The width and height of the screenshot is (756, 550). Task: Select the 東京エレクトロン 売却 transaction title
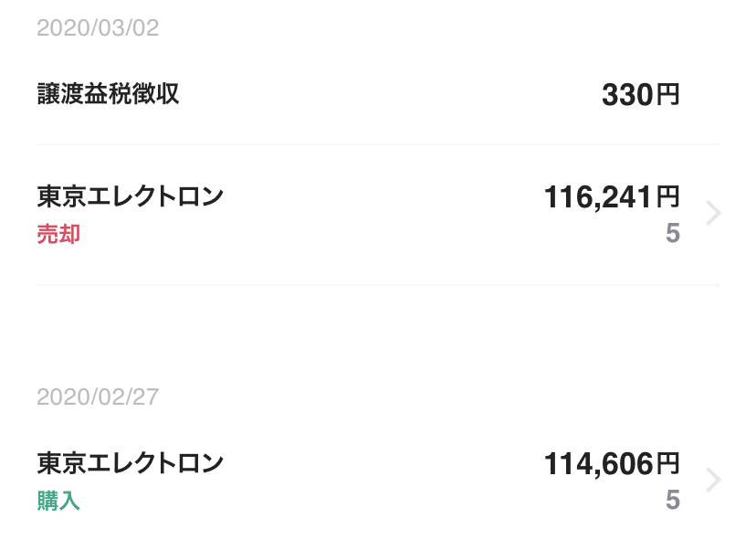tap(131, 196)
